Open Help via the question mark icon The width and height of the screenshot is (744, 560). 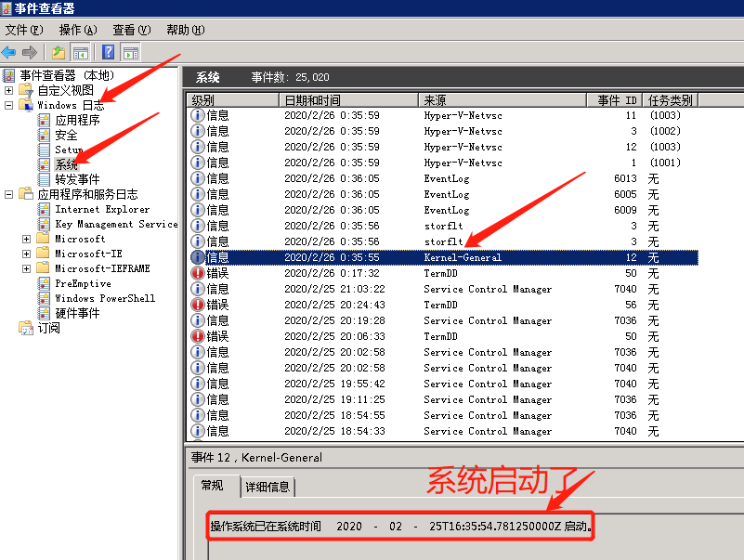(108, 52)
